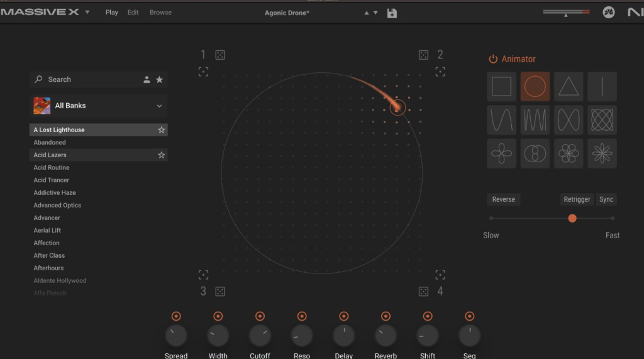Image resolution: width=644 pixels, height=359 pixels.
Task: Click the Animator speed slider handle
Action: click(x=572, y=219)
